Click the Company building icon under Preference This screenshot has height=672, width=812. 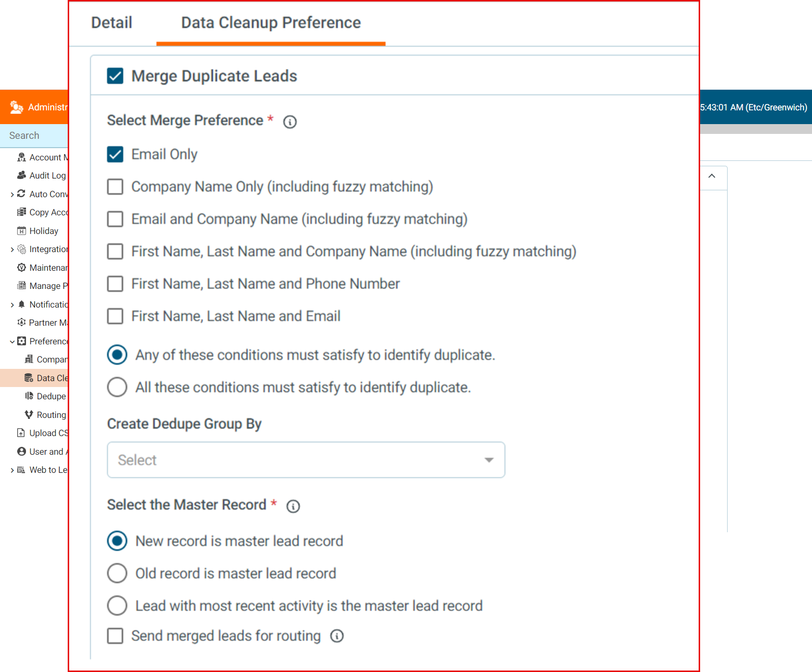pos(29,359)
